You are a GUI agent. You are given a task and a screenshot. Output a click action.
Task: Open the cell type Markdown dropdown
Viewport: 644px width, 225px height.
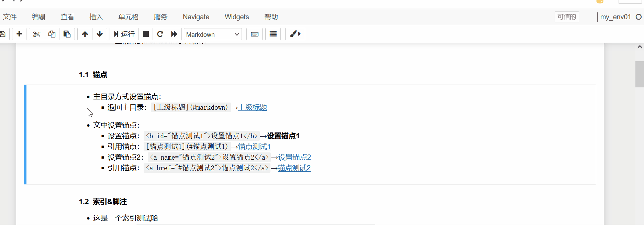(x=213, y=34)
